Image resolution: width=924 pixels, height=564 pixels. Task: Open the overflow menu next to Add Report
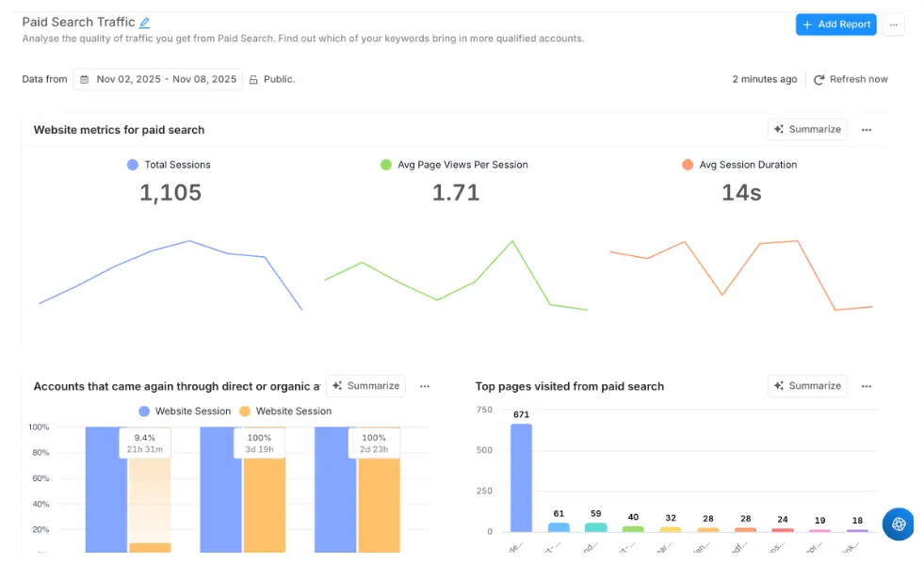pyautogui.click(x=892, y=24)
